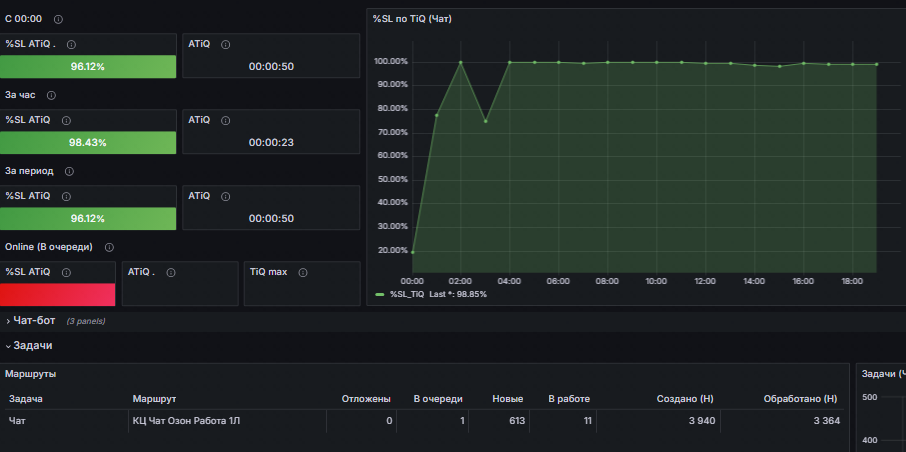
Task: Sort table by В очереди column header
Action: tap(438, 399)
